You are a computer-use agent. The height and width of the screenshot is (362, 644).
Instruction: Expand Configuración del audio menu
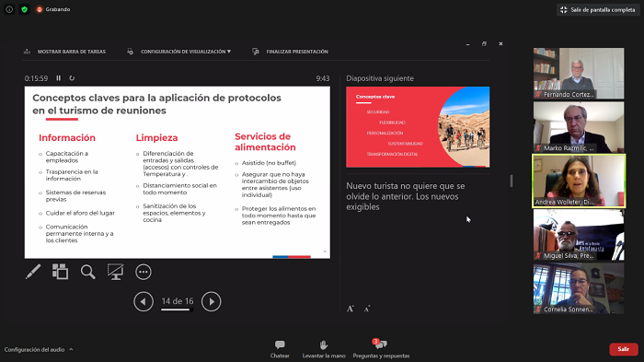point(39,349)
